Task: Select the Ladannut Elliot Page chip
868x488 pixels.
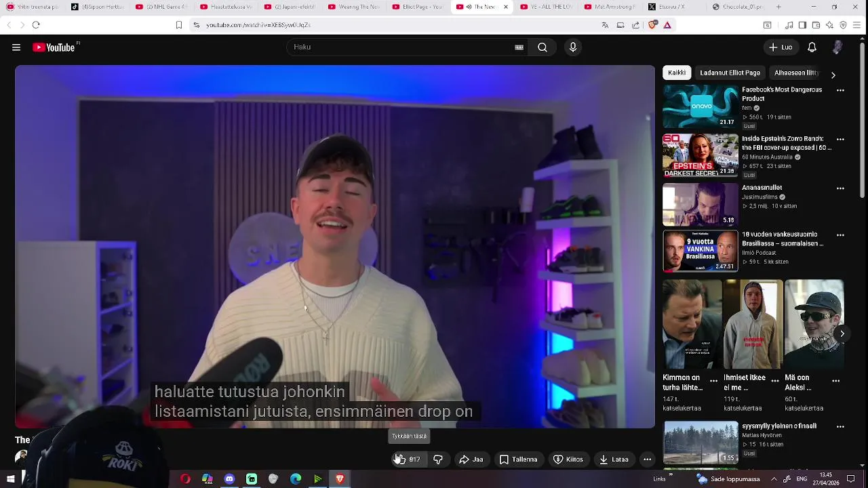Action: pos(730,73)
